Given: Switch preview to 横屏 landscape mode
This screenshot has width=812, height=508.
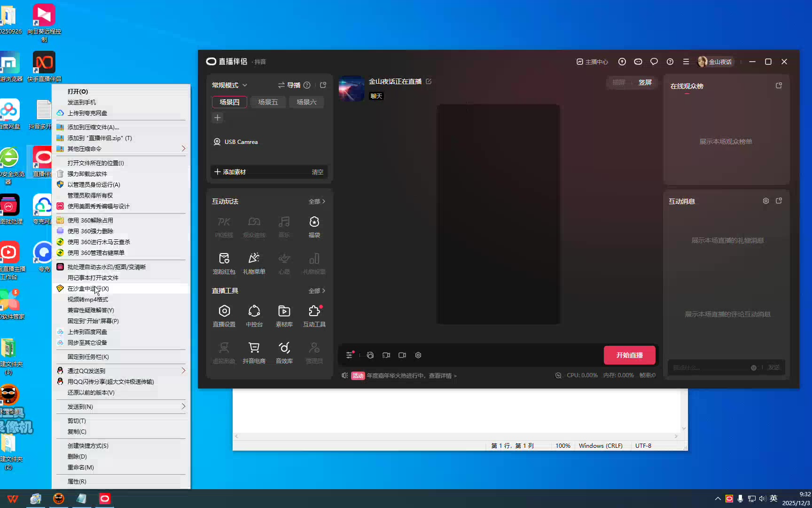Looking at the screenshot, I should (619, 82).
